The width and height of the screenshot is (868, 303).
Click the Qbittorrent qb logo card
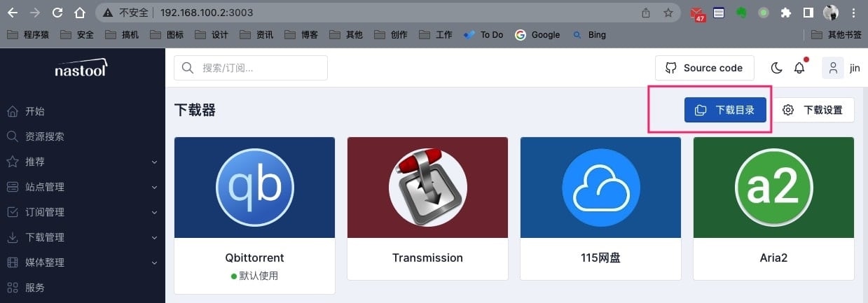pyautogui.click(x=255, y=187)
